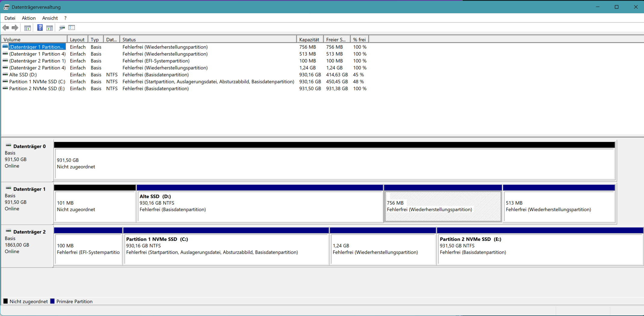
Task: Select the (Datenträger 2 Partition 1) volume name
Action: pos(37,61)
